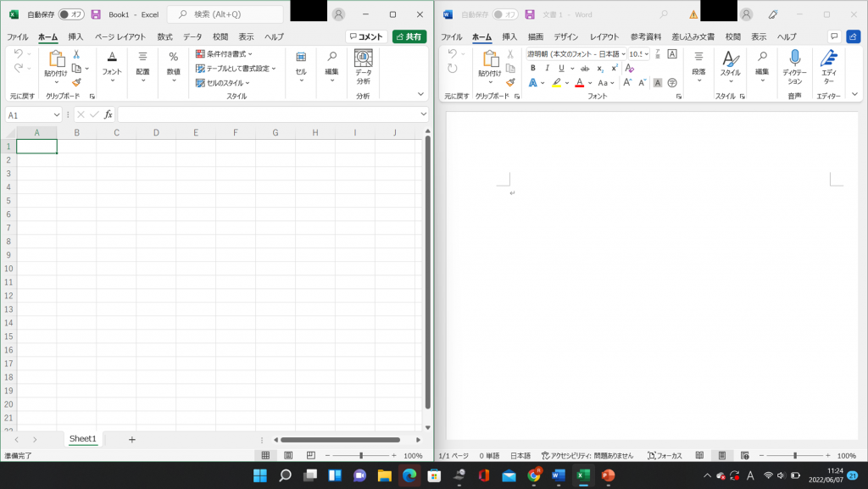Open the Name Box dropdown arrow
This screenshot has height=489, width=868.
point(57,114)
